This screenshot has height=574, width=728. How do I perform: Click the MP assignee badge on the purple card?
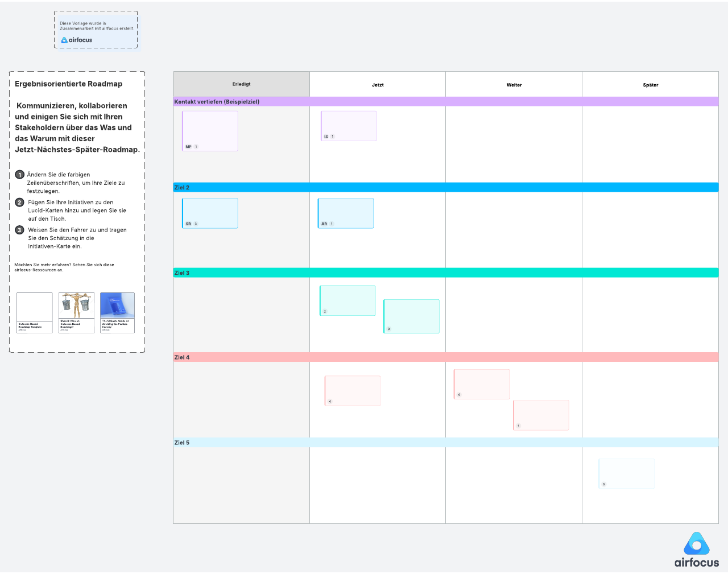pos(188,146)
